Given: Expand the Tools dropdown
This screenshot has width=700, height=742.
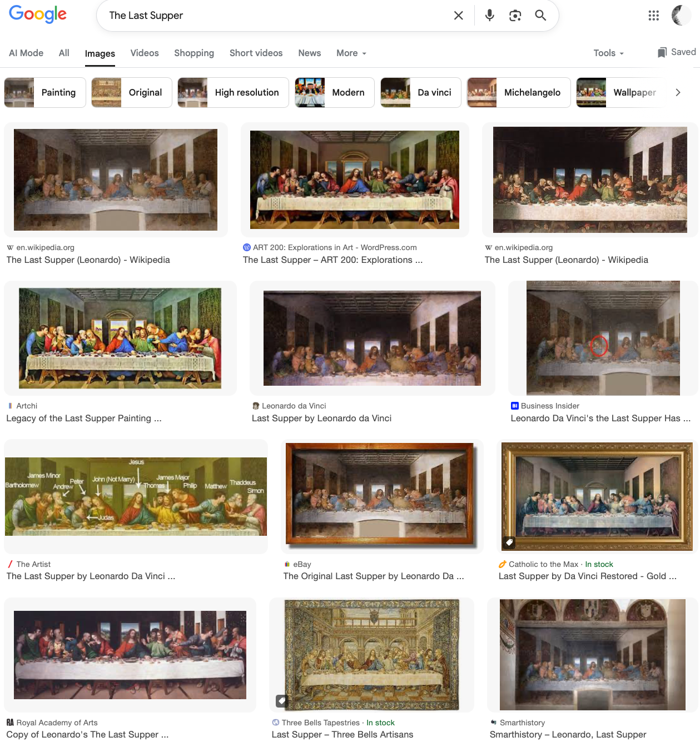Looking at the screenshot, I should coord(608,53).
